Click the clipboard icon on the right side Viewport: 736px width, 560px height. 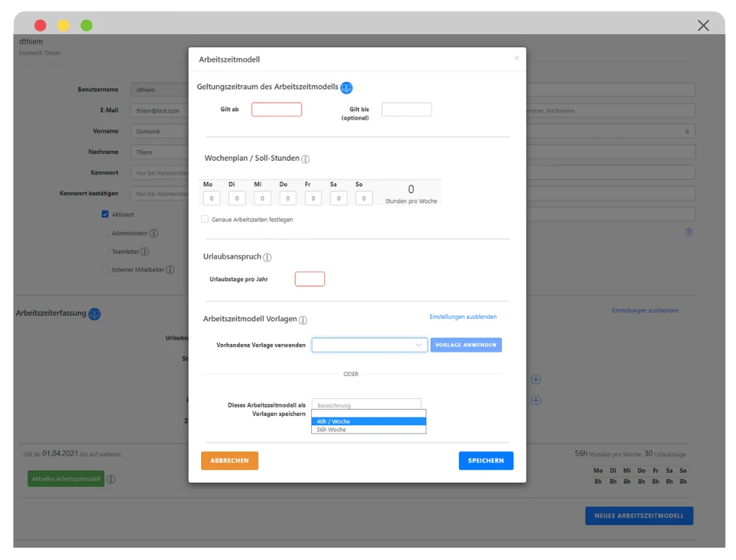coord(689,232)
